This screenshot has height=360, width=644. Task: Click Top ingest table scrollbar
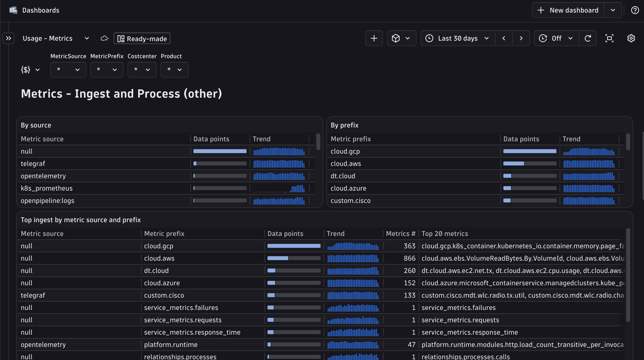tap(628, 275)
